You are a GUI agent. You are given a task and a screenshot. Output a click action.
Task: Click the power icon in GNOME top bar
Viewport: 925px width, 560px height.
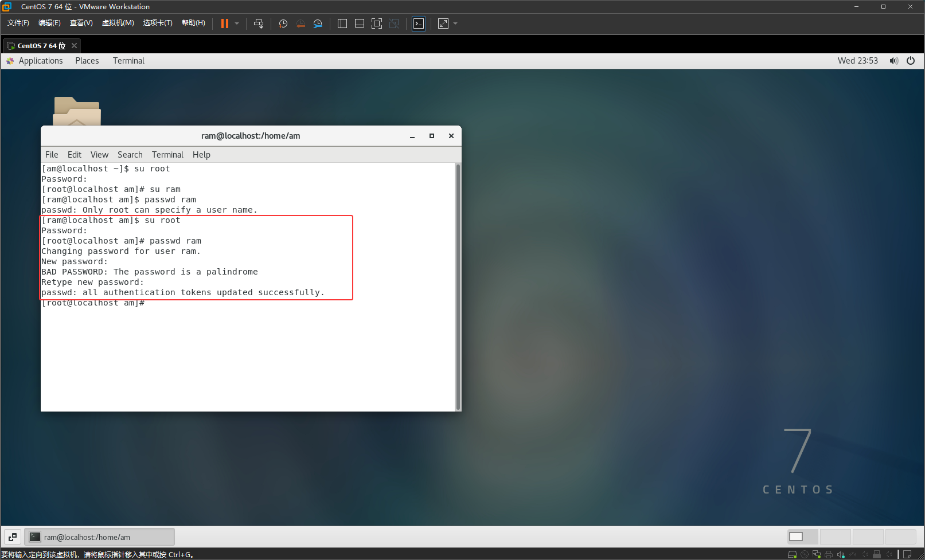coord(911,61)
